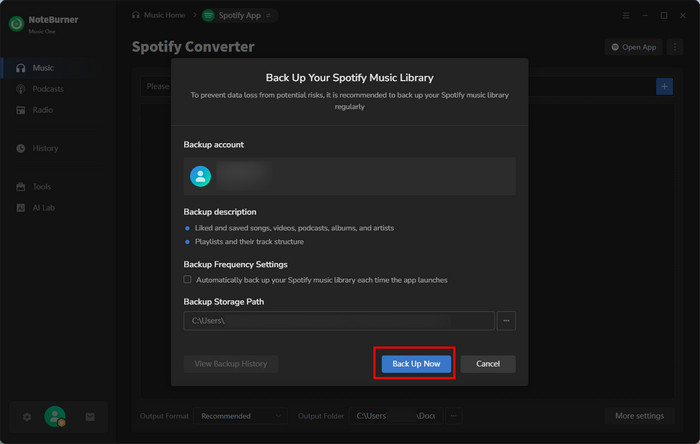Open View Backup History
This screenshot has width=700, height=444.
[231, 364]
